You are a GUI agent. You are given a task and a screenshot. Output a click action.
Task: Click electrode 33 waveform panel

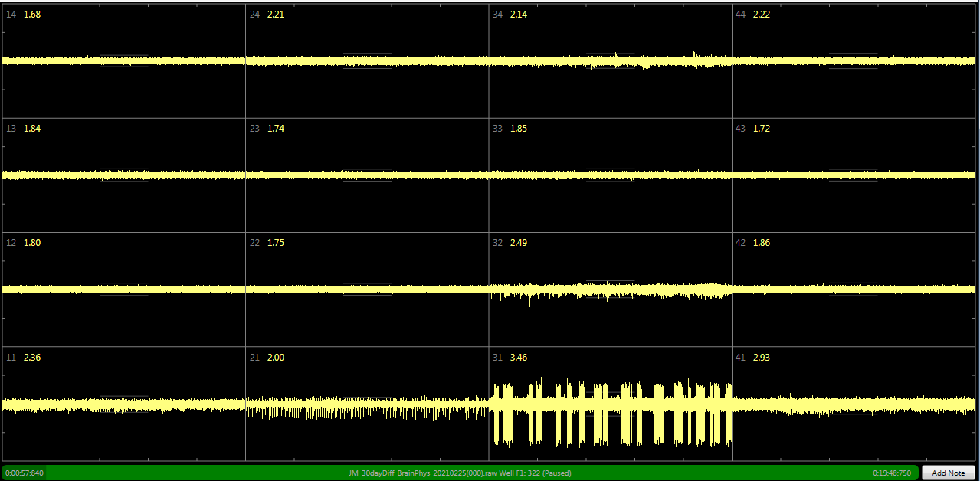point(610,175)
